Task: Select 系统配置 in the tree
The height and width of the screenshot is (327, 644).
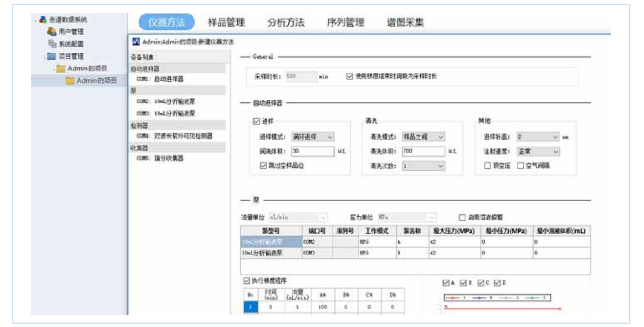Action: [71, 44]
